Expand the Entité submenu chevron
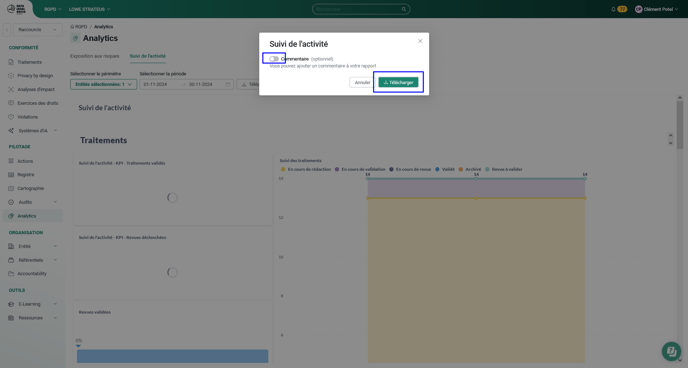Screen dimensions: 688x368 55,247
